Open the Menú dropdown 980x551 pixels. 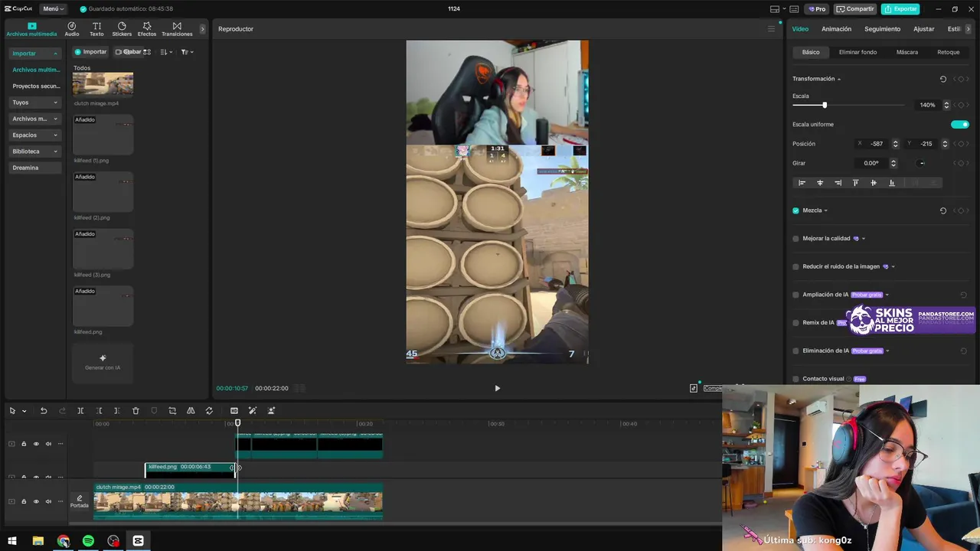click(x=51, y=9)
